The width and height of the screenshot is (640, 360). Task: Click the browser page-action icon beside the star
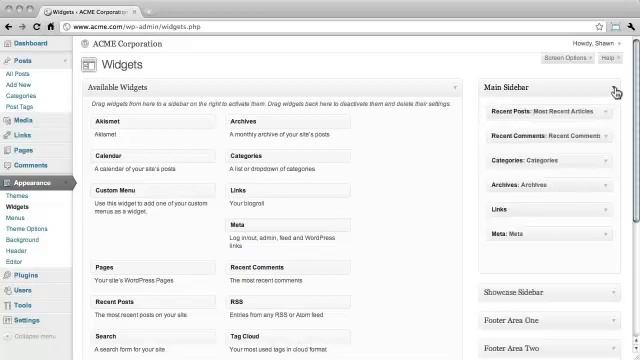[615, 27]
